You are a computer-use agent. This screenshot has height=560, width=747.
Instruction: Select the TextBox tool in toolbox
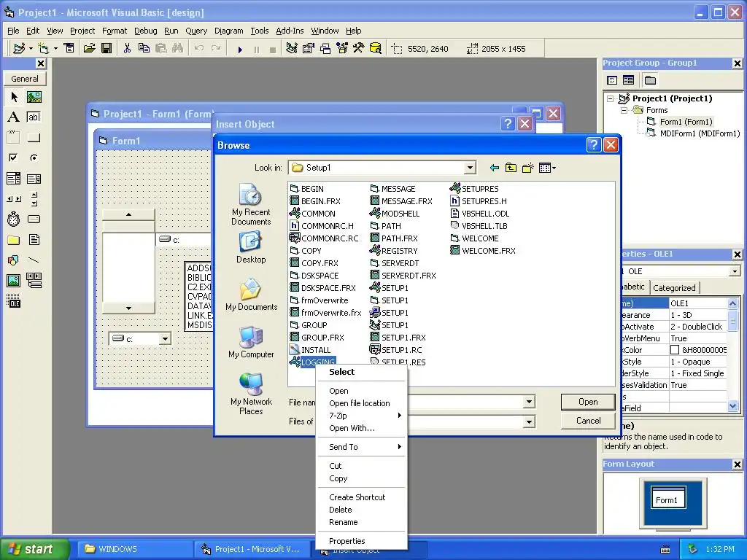click(x=34, y=117)
